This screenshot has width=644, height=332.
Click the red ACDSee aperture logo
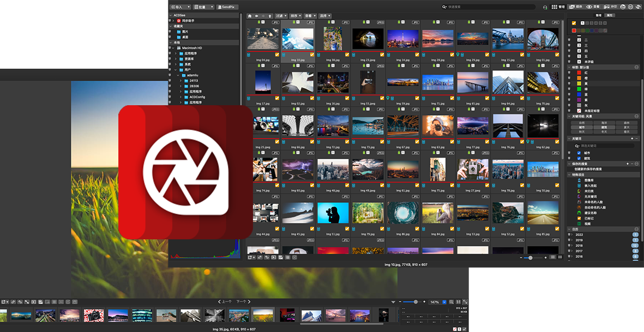click(185, 172)
